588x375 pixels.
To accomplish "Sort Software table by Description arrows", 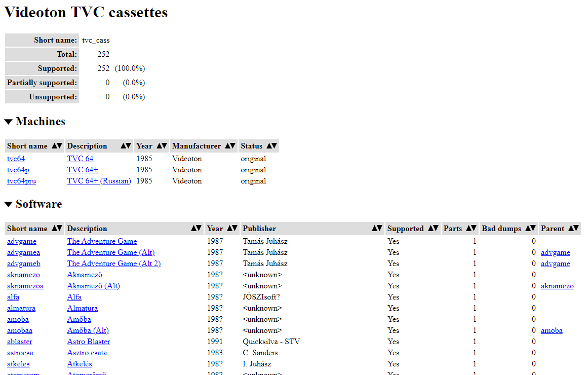I will tap(196, 228).
